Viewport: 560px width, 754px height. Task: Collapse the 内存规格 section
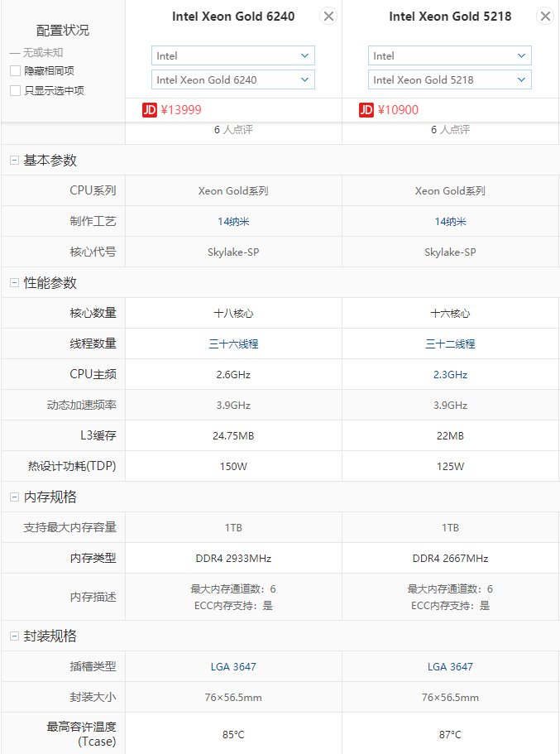click(14, 497)
